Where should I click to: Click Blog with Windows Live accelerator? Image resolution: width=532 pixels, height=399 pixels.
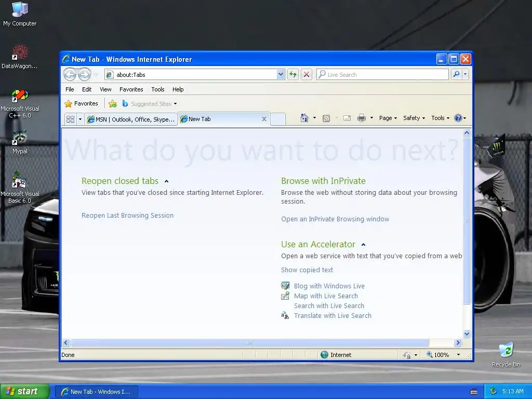[329, 286]
